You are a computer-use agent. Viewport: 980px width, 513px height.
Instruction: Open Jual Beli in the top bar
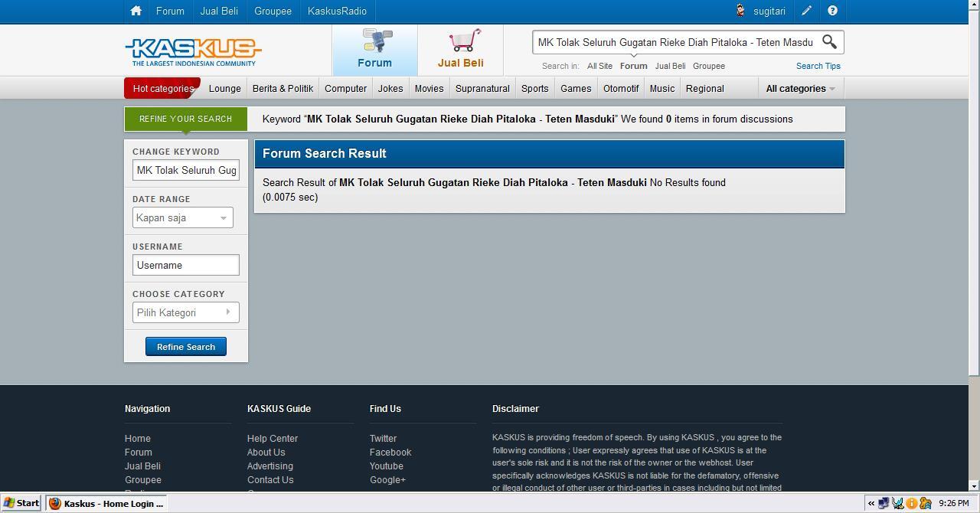[219, 11]
